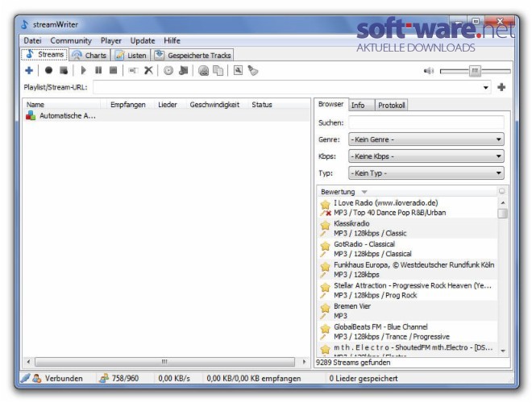Viewport: 532px width, 403px height.
Task: Click the small icon right of Bewertung header
Action: click(x=502, y=191)
